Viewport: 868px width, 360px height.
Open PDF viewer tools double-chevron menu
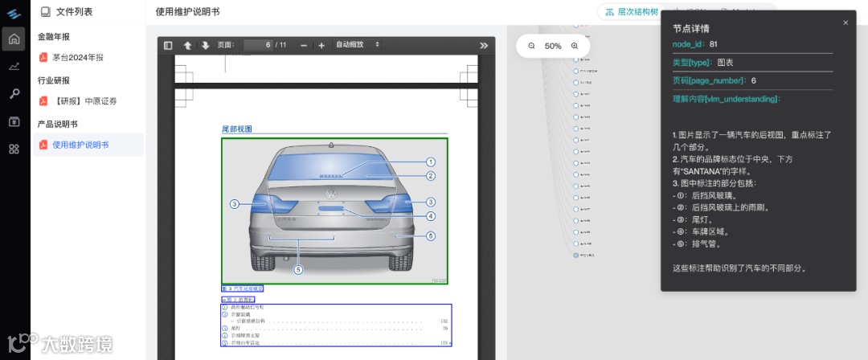484,46
